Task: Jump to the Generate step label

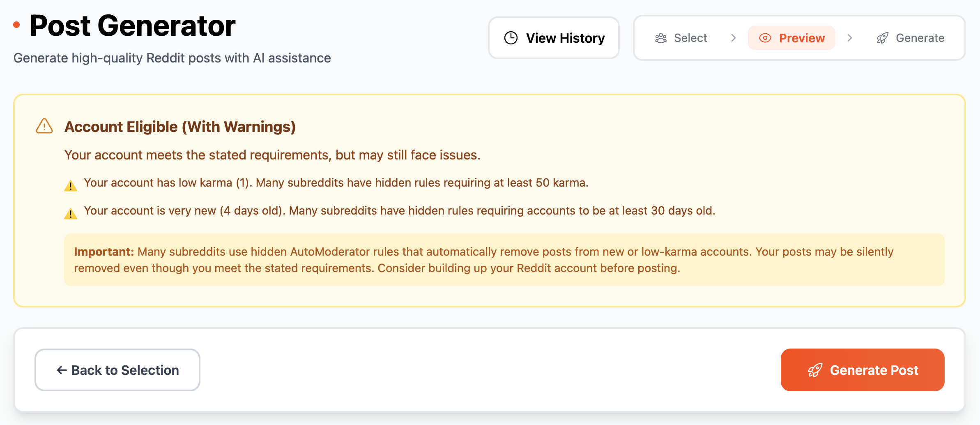Action: [920, 38]
